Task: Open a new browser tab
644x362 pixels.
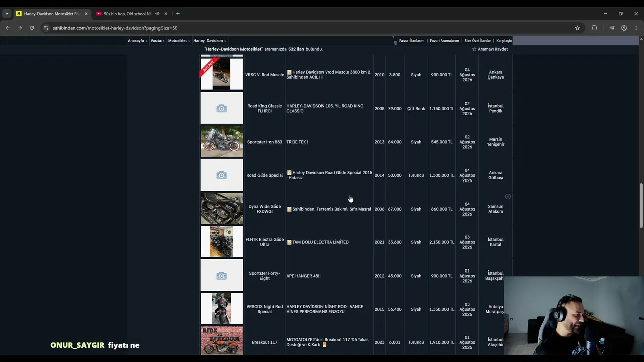Action: pos(178,14)
